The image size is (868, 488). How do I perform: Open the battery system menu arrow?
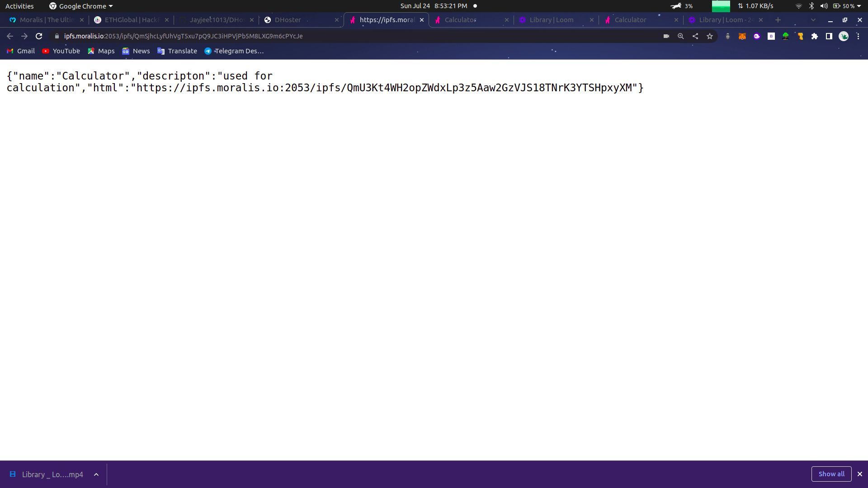point(859,6)
